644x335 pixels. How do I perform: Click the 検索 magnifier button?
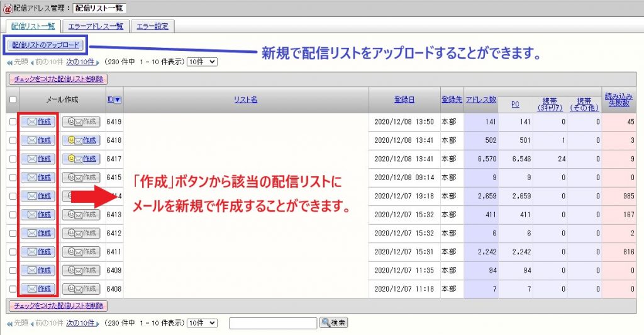333,323
